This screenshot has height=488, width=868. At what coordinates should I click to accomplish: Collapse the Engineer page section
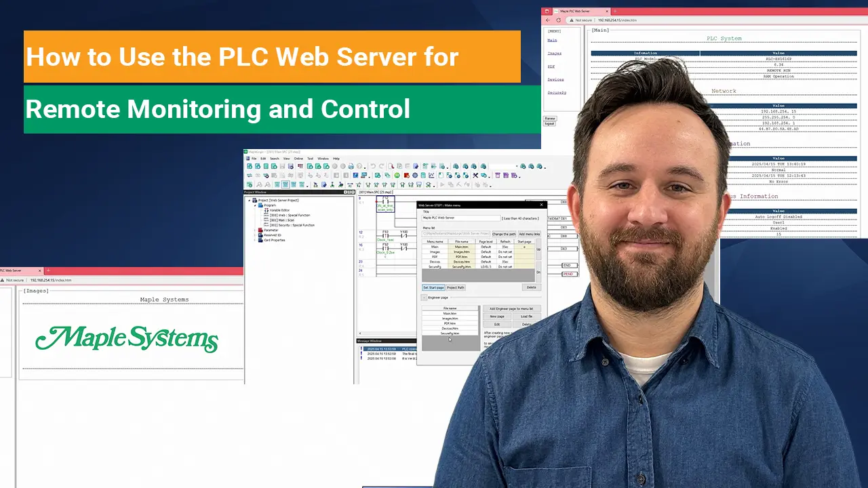(x=423, y=298)
